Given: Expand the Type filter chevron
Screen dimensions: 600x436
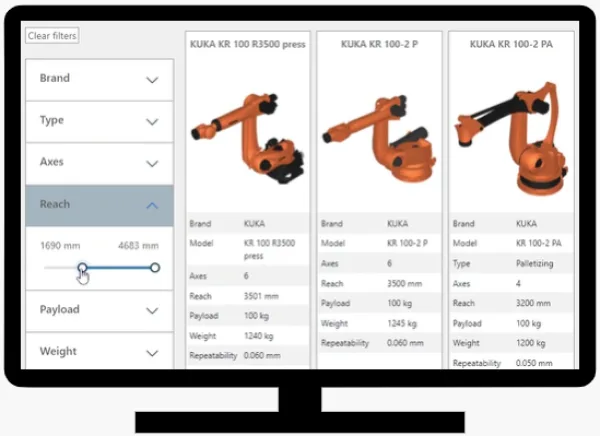Looking at the screenshot, I should pyautogui.click(x=152, y=121).
